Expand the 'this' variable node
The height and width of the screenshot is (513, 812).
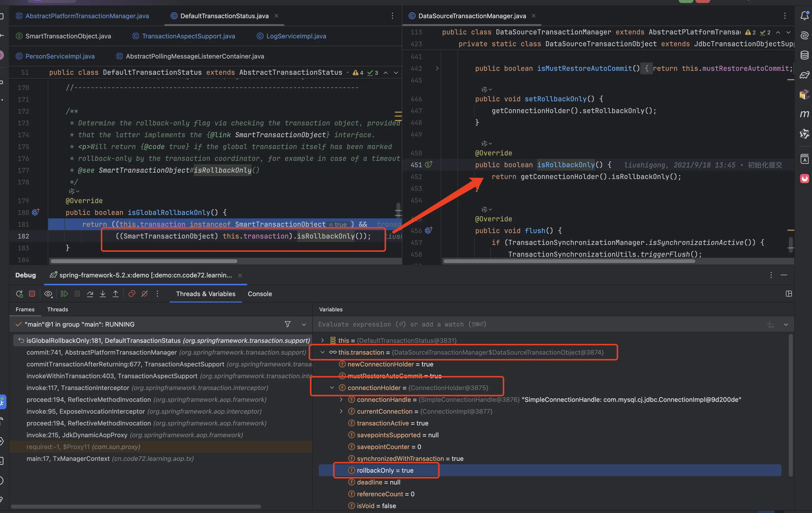(x=322, y=340)
